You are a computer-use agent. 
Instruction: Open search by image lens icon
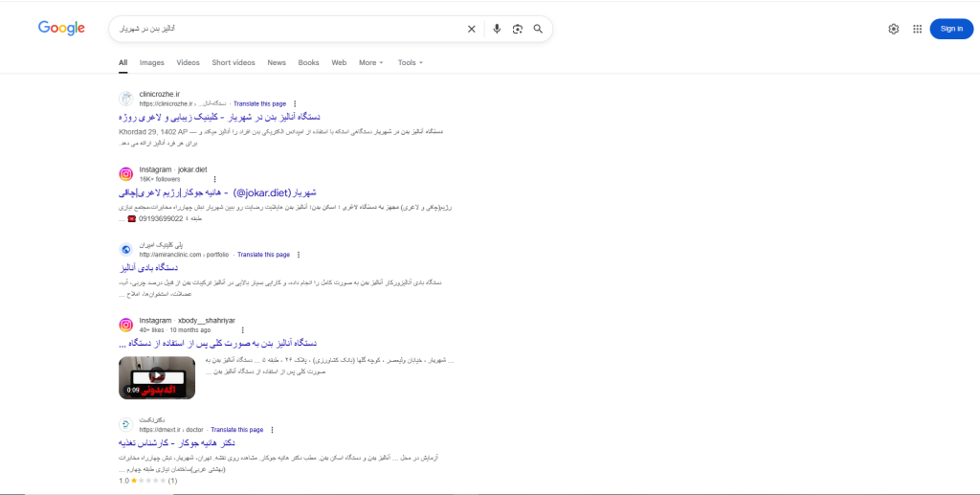pyautogui.click(x=518, y=29)
